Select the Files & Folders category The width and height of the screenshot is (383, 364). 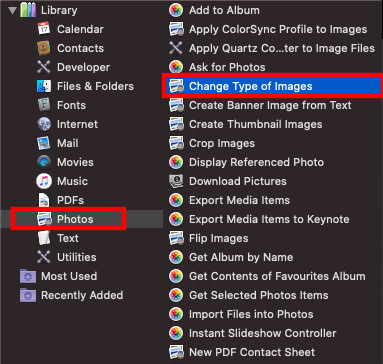point(95,86)
